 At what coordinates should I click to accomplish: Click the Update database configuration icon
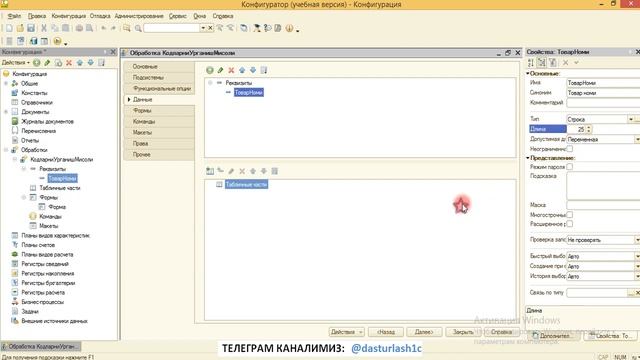(x=33, y=41)
